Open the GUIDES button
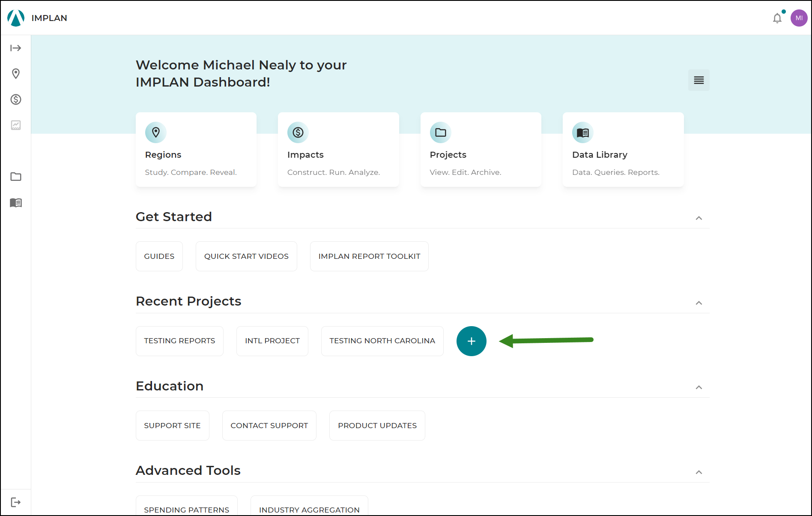 pos(159,256)
